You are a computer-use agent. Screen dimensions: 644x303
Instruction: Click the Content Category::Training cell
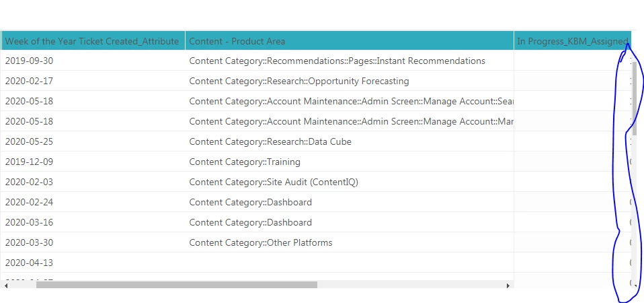point(245,162)
